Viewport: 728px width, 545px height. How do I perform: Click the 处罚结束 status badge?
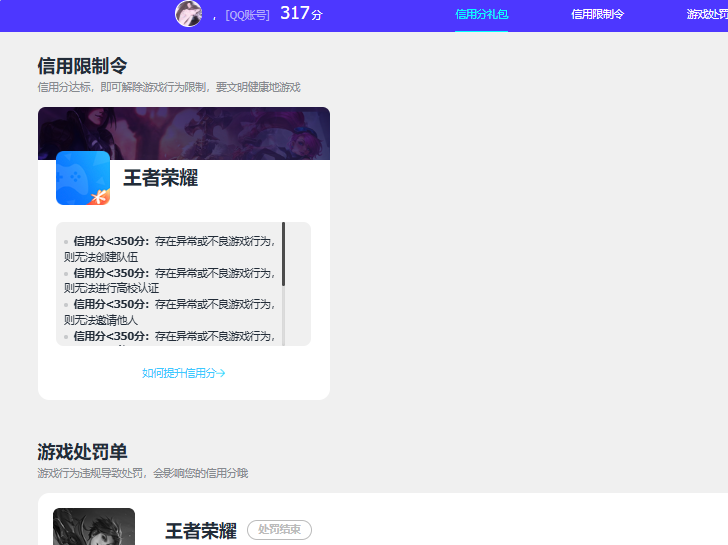pyautogui.click(x=280, y=530)
